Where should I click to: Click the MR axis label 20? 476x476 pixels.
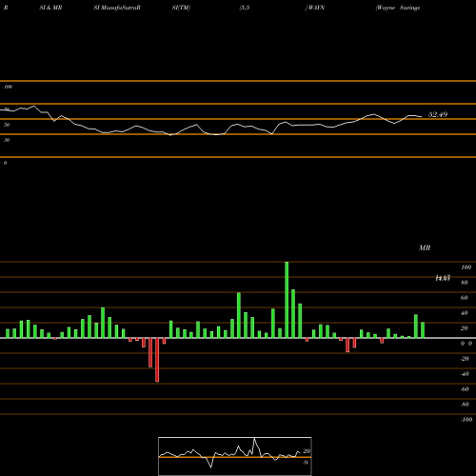[x=465, y=328]
